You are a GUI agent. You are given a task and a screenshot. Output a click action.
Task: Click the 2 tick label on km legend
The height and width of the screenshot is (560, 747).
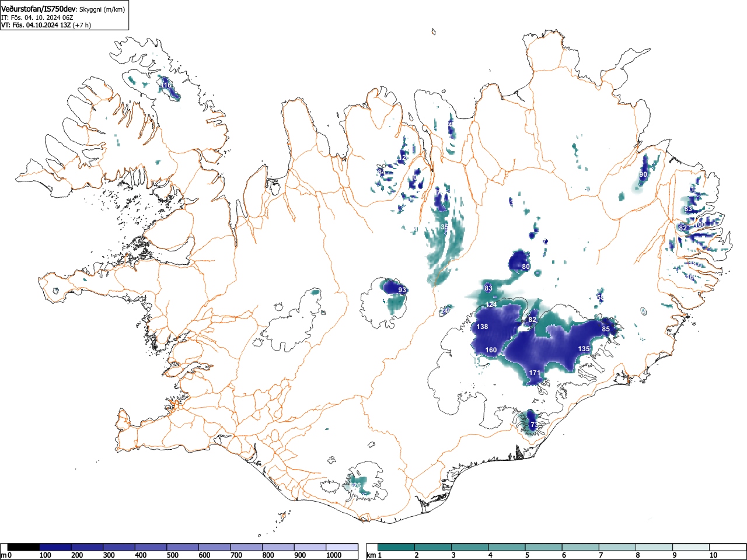416,555
